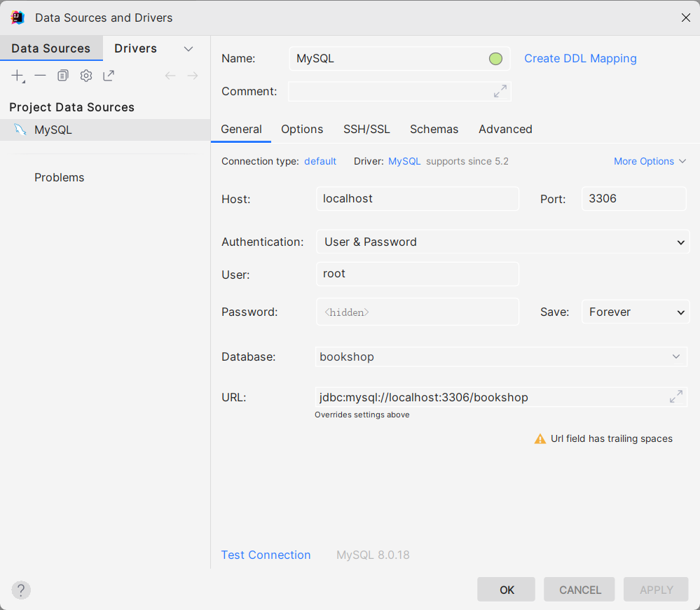Screen dimensions: 700x610
Task: Expand More Options dropdown
Action: (x=650, y=161)
